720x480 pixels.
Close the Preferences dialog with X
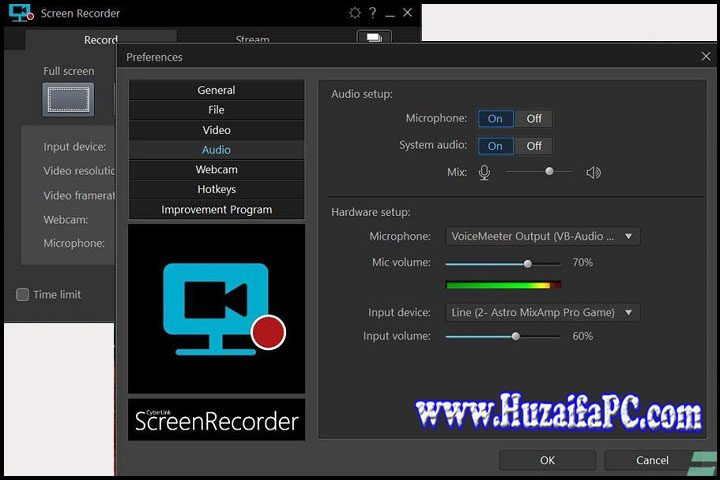coord(706,56)
